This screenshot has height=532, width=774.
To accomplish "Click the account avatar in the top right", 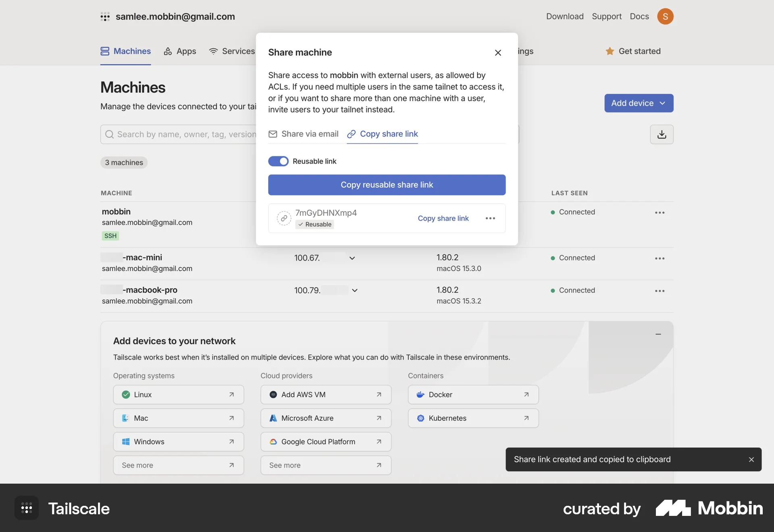I will pos(666,17).
